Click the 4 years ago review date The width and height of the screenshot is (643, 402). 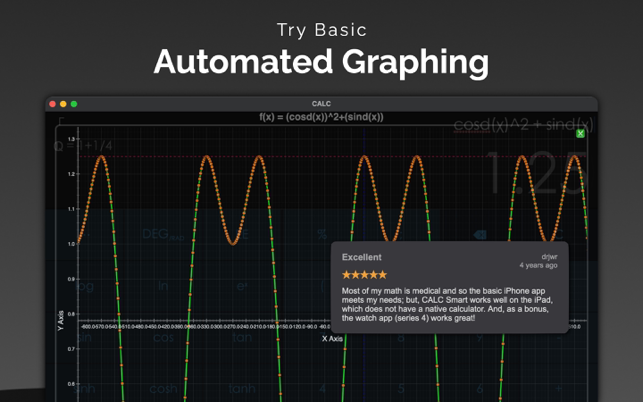pyautogui.click(x=538, y=265)
